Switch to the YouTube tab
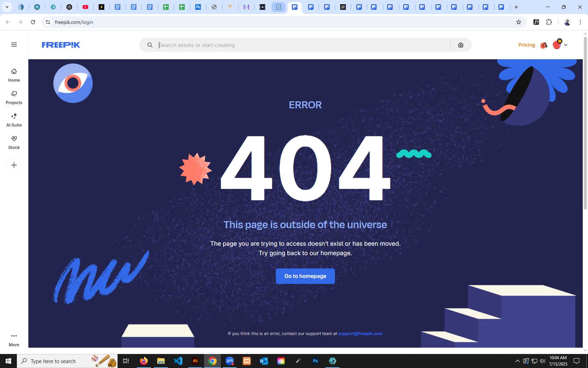 point(85,7)
